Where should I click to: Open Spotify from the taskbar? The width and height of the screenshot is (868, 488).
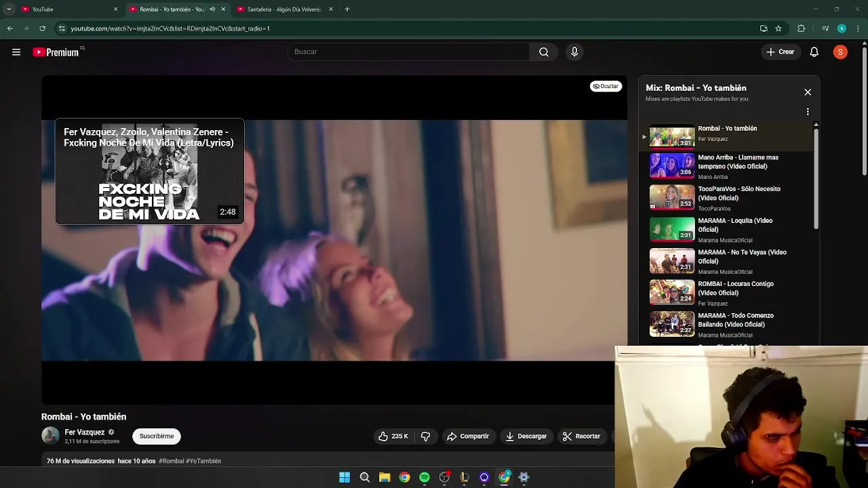[x=425, y=477]
